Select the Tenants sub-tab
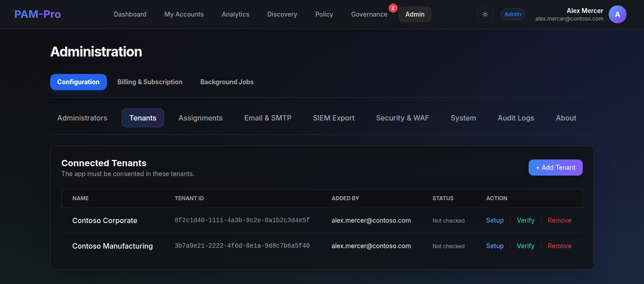Image resolution: width=644 pixels, height=284 pixels. click(143, 118)
